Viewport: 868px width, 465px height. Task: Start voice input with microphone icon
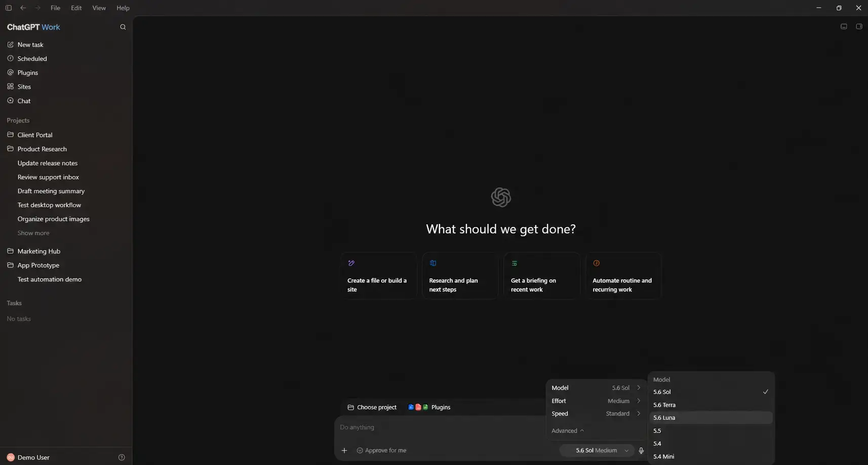click(x=641, y=450)
